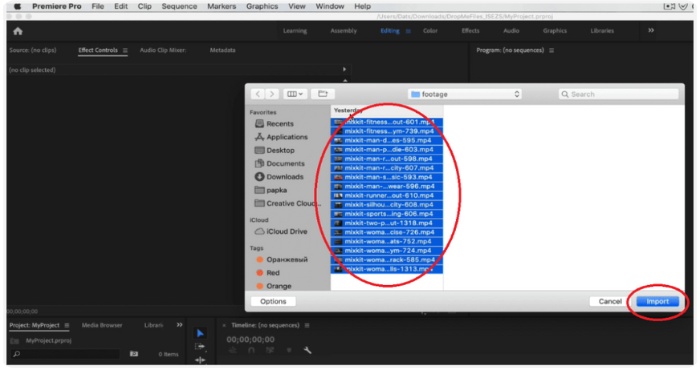This screenshot has width=700, height=368.
Task: Select file mixkit-two-p...ut-1318.mp4
Action: tap(387, 223)
